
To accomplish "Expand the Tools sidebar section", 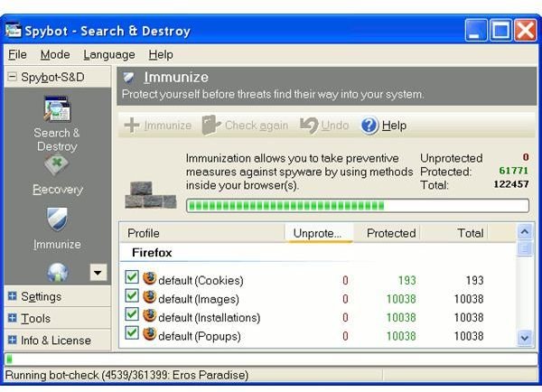I will point(12,318).
